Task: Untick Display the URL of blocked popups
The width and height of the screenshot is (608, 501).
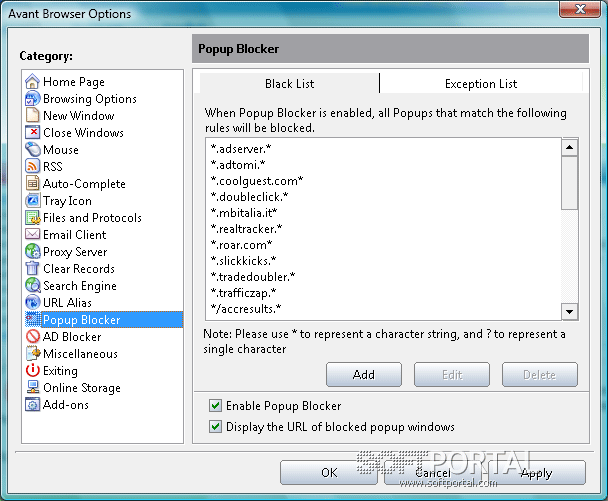Action: [x=215, y=427]
